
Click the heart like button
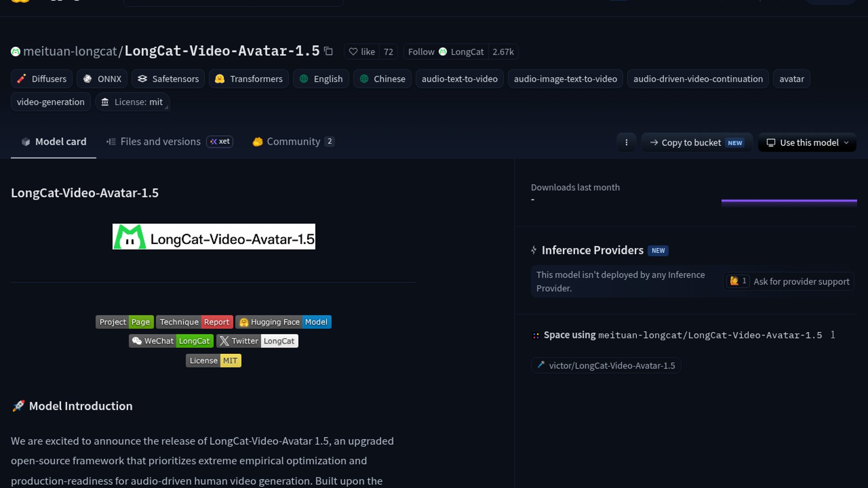pos(362,52)
